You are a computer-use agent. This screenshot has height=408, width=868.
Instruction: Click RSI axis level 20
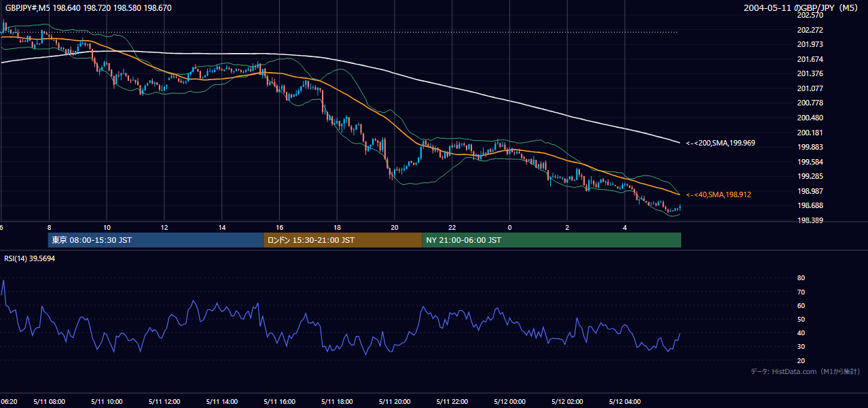[x=801, y=361]
